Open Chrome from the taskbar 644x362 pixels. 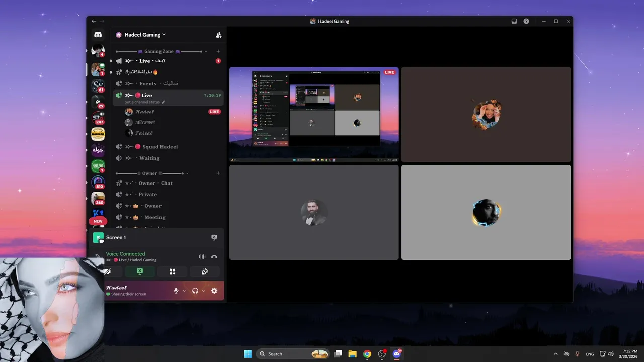tap(367, 354)
